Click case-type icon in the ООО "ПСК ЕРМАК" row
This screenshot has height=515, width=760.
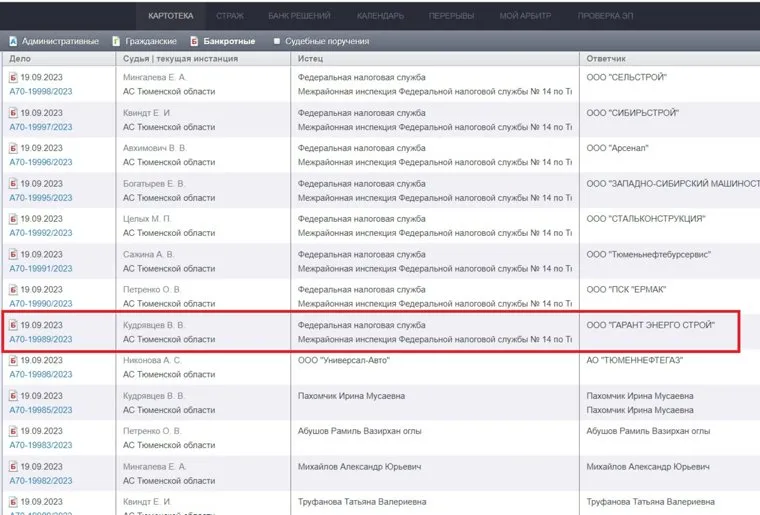pos(13,290)
